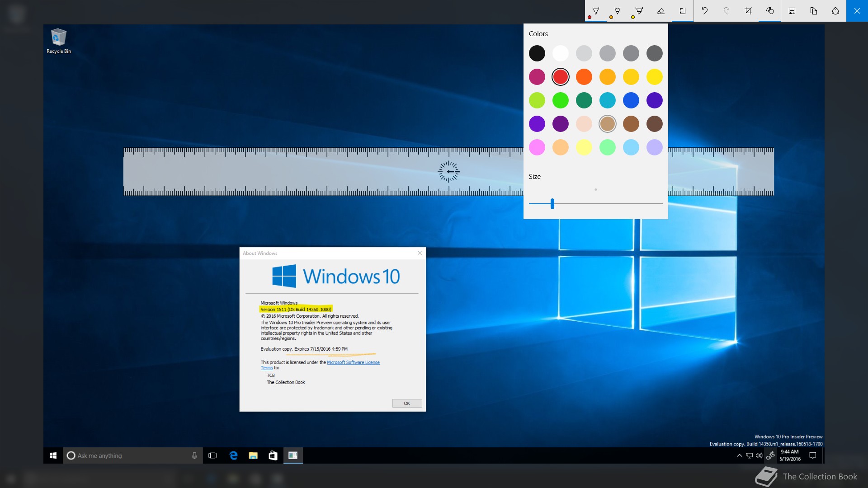
Task: Pick the darkest brown swatch
Action: click(655, 124)
